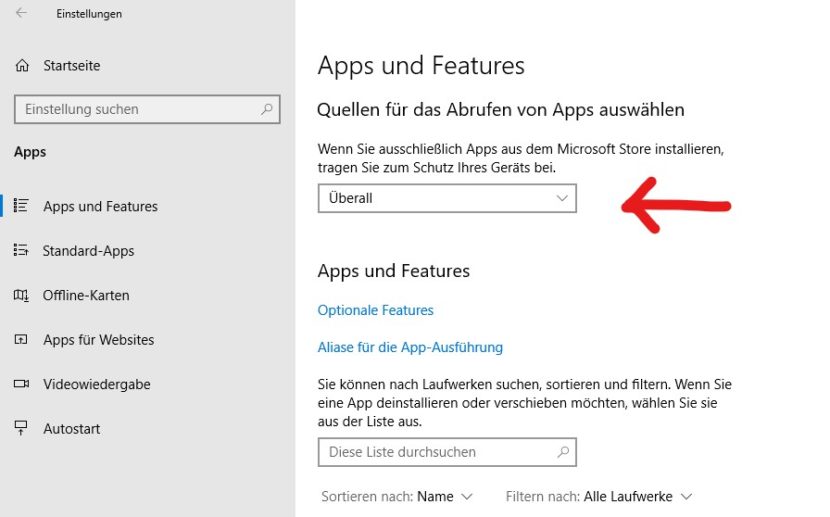Click the Apps sidebar section heading
This screenshot has height=517, width=830.
click(x=30, y=152)
